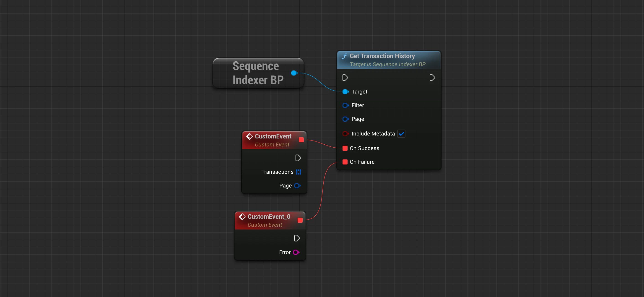Select the Get Transaction History node title

click(382, 56)
